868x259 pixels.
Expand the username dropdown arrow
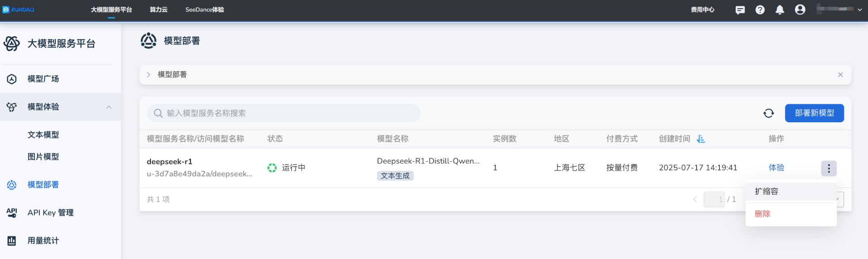[x=860, y=10]
